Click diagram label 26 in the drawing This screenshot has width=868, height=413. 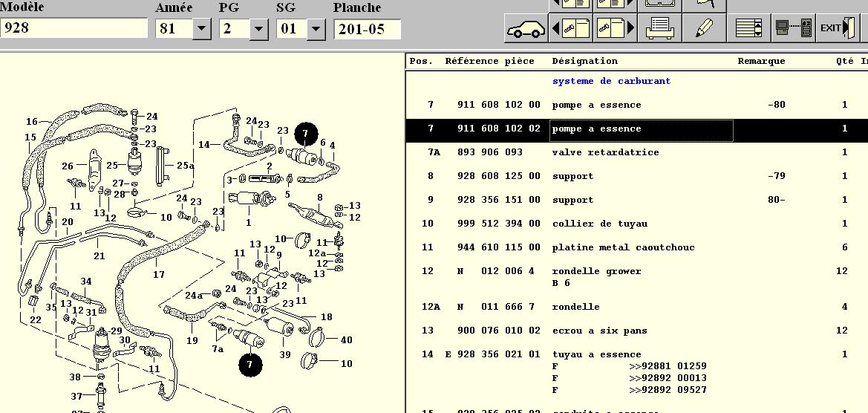68,166
